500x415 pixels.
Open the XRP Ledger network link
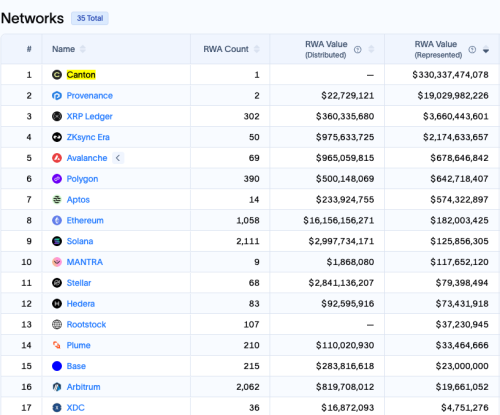point(89,116)
